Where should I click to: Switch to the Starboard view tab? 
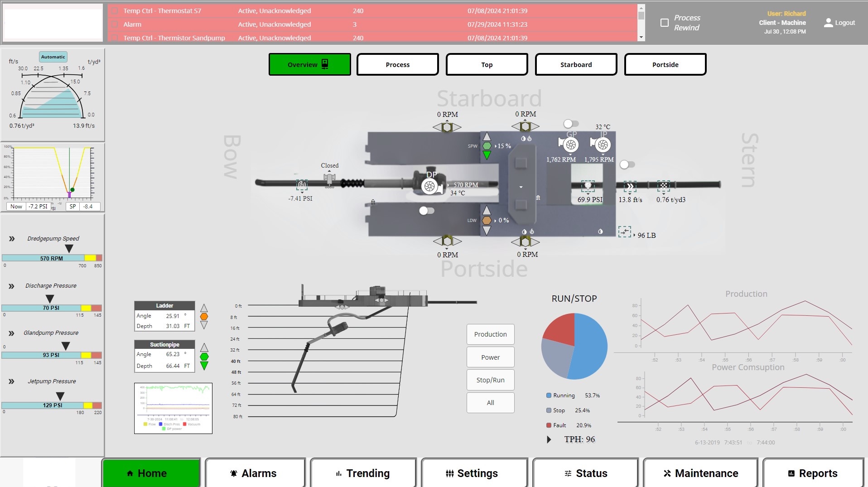[575, 64]
